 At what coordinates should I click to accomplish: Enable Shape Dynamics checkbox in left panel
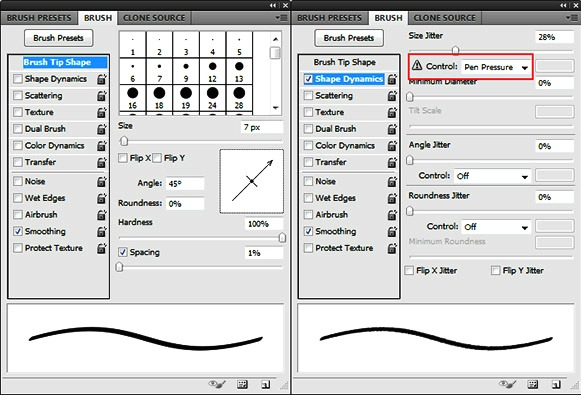(17, 79)
